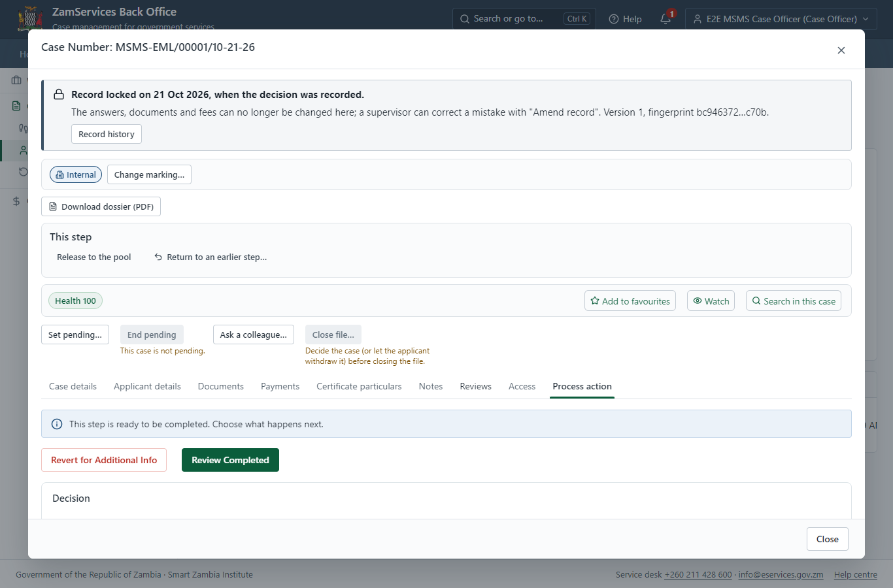This screenshot has width=893, height=588.
Task: Open the Payments tab
Action: pos(280,386)
